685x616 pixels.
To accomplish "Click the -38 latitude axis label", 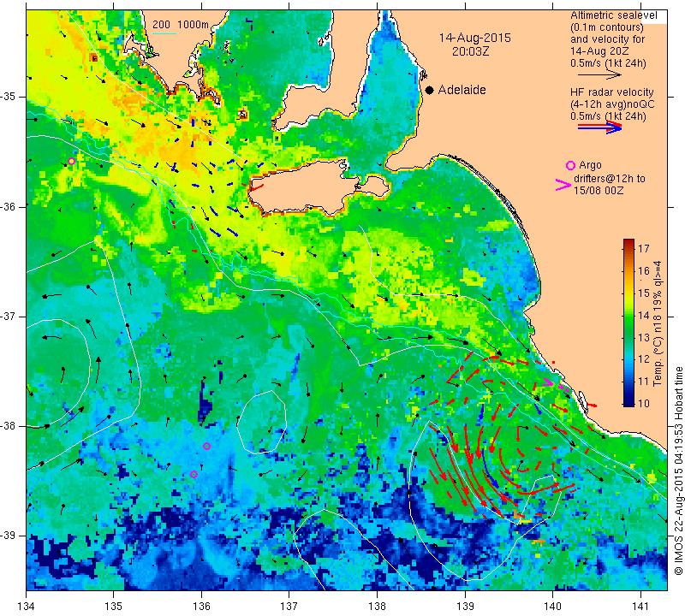I will [10, 426].
